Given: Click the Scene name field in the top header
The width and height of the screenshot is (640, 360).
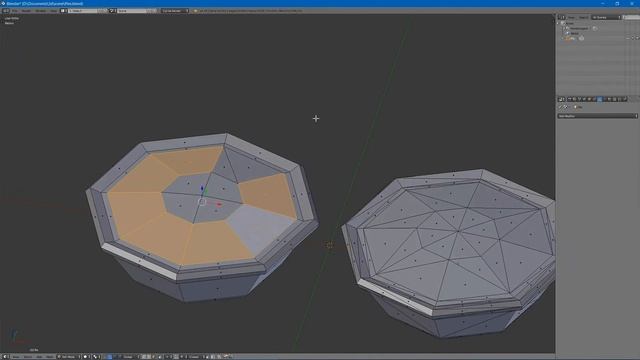Looking at the screenshot, I should click(x=131, y=11).
